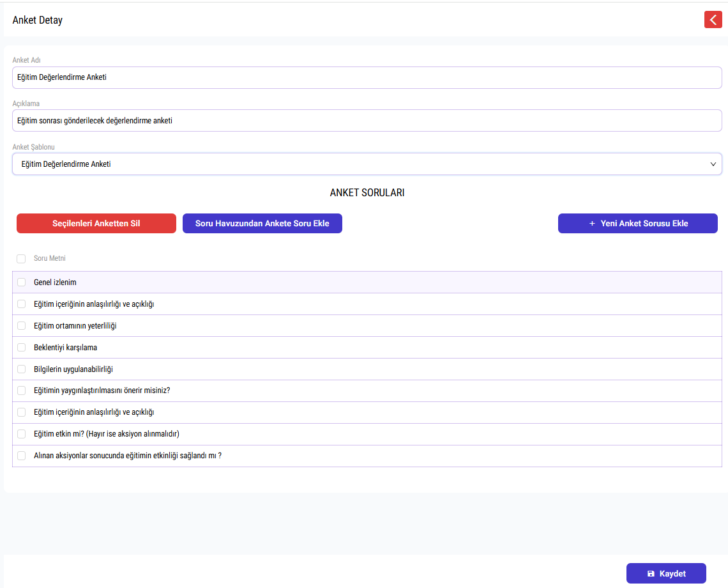Image resolution: width=728 pixels, height=588 pixels.
Task: Click Seçilenleri Anketten Sil button
Action: (96, 224)
